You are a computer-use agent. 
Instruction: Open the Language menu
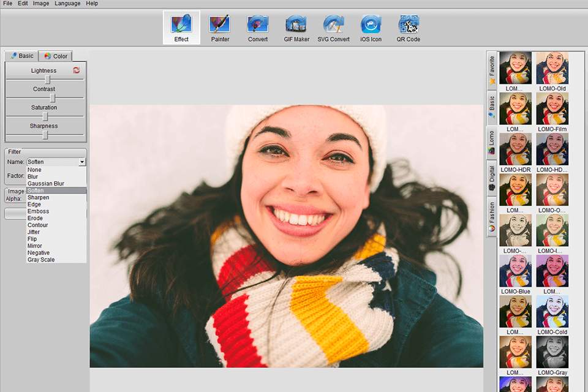(67, 4)
